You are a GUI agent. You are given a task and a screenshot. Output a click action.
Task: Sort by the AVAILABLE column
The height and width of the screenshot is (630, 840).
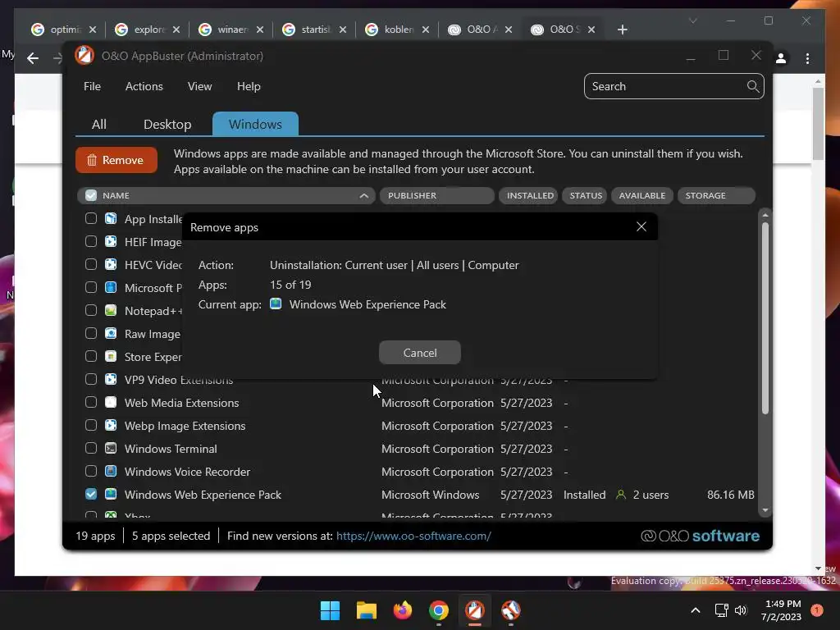coord(641,195)
